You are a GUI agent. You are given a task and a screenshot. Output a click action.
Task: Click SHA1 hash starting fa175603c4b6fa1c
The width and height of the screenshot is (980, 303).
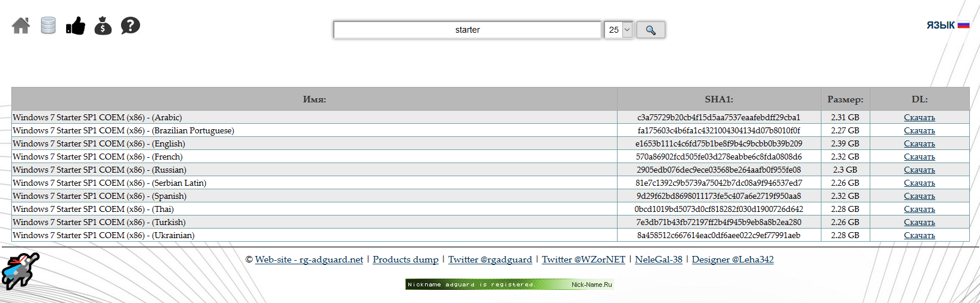tap(719, 130)
